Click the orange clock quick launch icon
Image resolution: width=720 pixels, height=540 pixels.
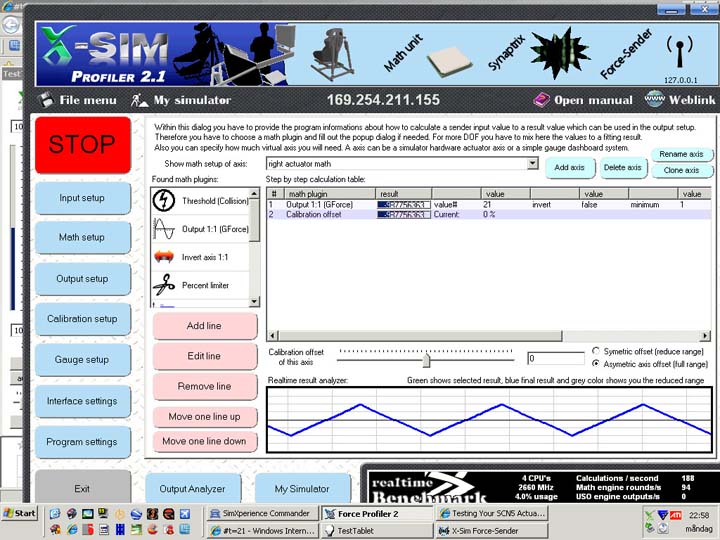coord(120,514)
